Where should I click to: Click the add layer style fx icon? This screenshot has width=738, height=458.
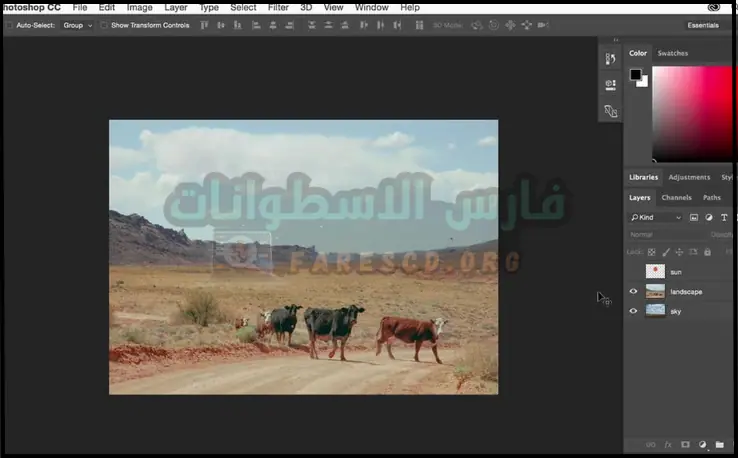point(668,444)
